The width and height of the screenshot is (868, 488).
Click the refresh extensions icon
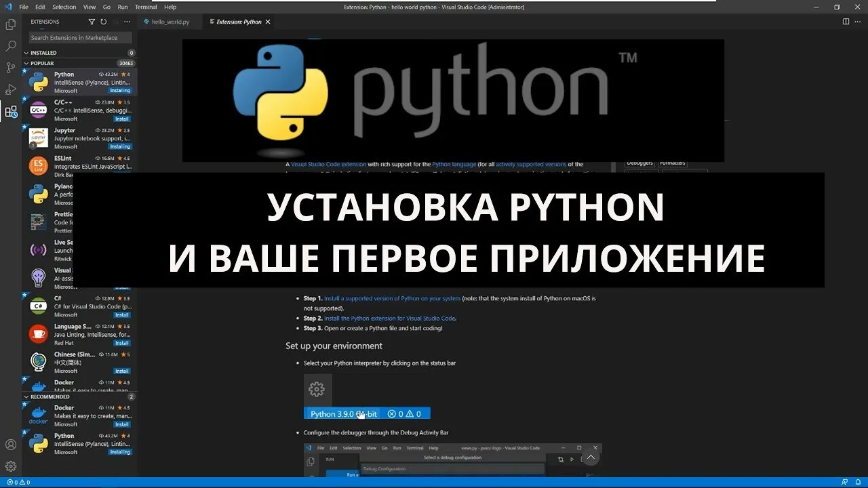[103, 22]
